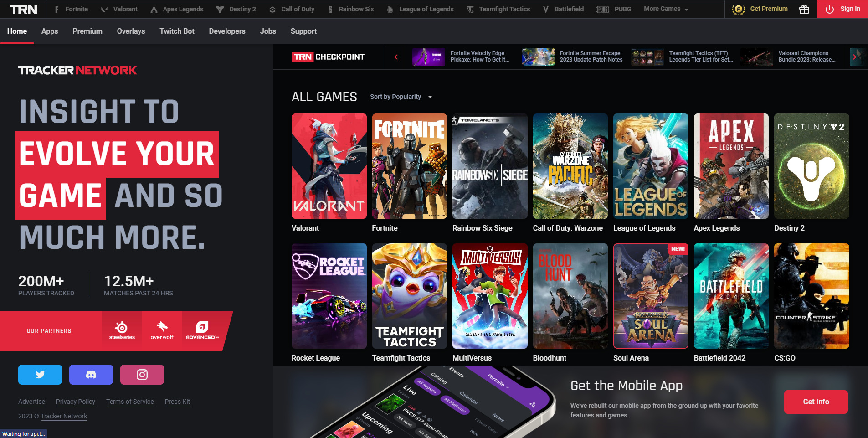This screenshot has width=868, height=438.
Task: Select the Rocket League game card
Action: 329,303
